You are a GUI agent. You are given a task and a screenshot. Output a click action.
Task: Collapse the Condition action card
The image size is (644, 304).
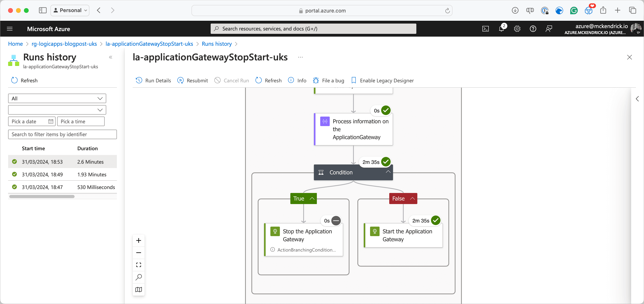(388, 172)
